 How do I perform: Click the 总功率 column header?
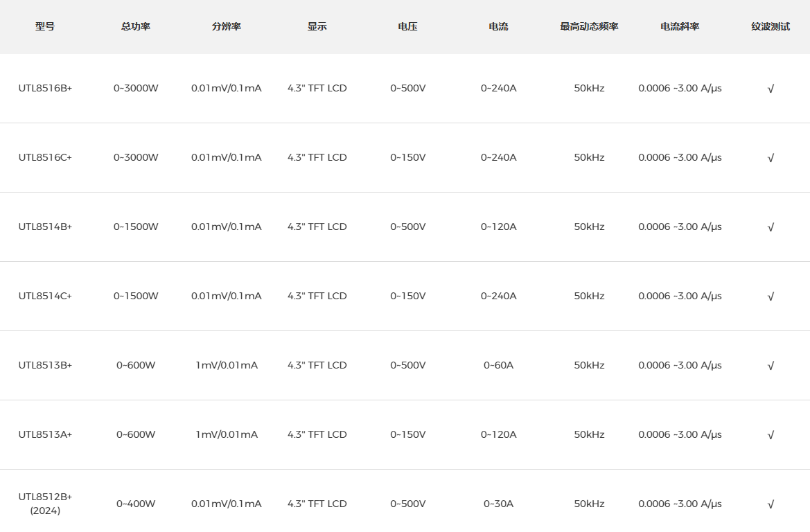pyautogui.click(x=136, y=27)
